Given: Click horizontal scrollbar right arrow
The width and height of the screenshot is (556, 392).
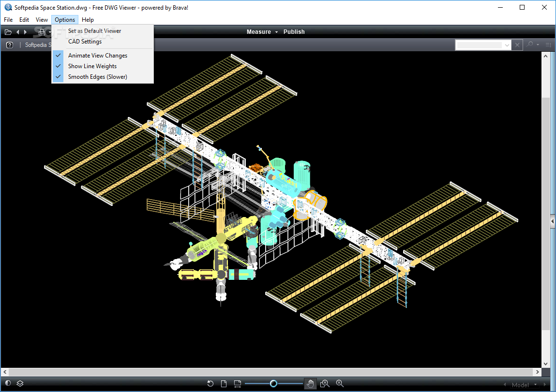Looking at the screenshot, I should 538,372.
